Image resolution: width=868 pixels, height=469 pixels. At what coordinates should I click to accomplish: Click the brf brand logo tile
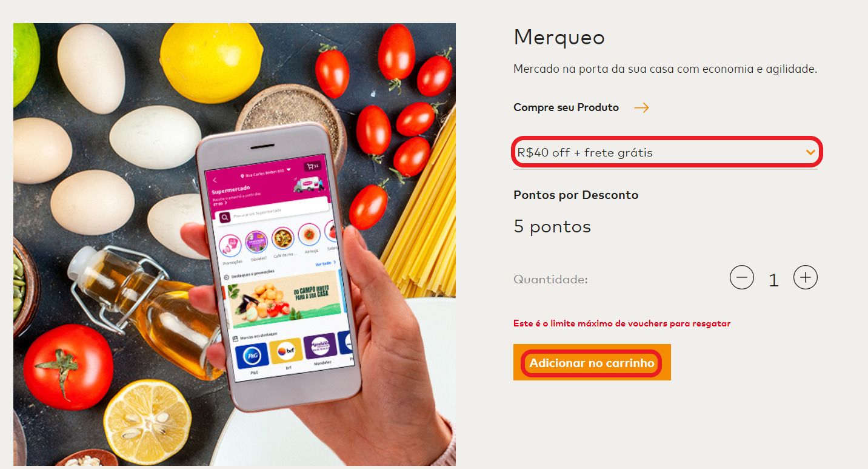(x=285, y=349)
